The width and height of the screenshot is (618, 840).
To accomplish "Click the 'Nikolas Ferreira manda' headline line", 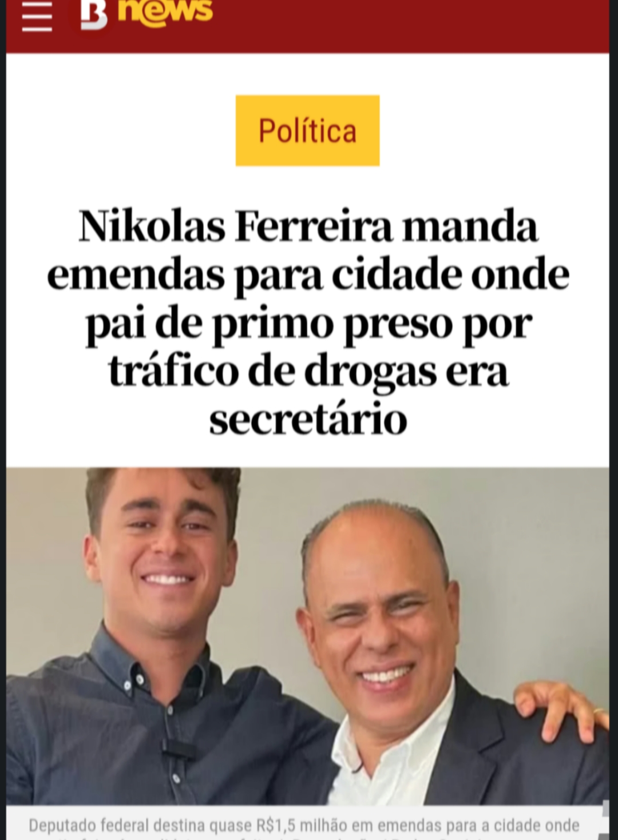I will pos(308,226).
